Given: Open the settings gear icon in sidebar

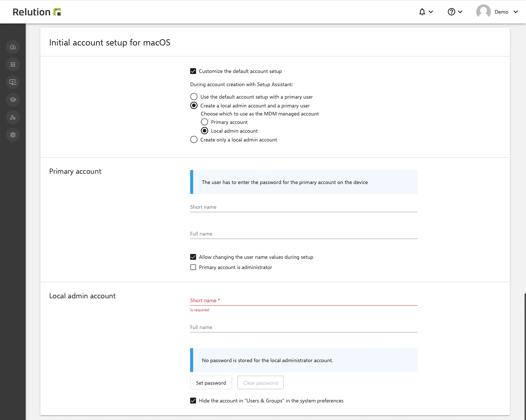Looking at the screenshot, I should (13, 135).
